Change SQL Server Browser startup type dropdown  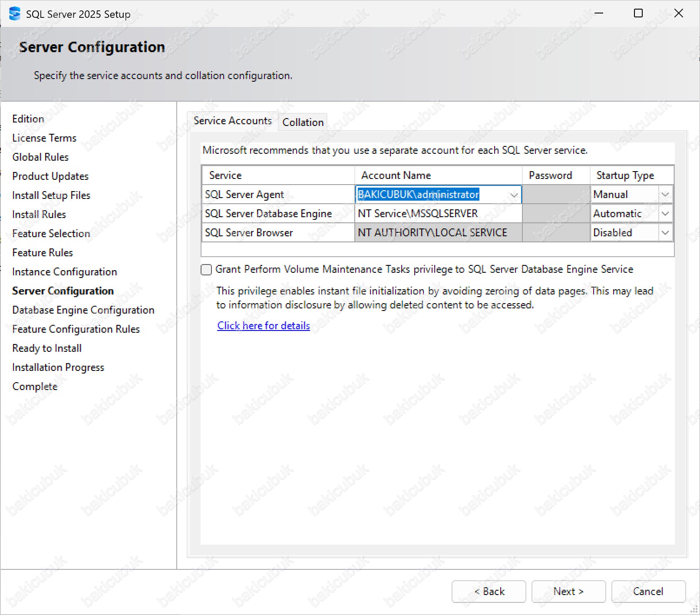click(x=665, y=233)
